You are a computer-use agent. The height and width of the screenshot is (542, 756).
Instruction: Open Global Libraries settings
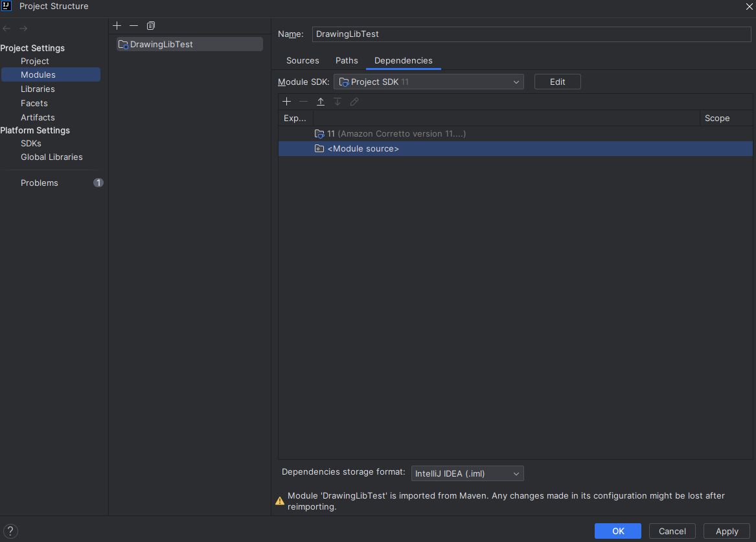pyautogui.click(x=52, y=157)
